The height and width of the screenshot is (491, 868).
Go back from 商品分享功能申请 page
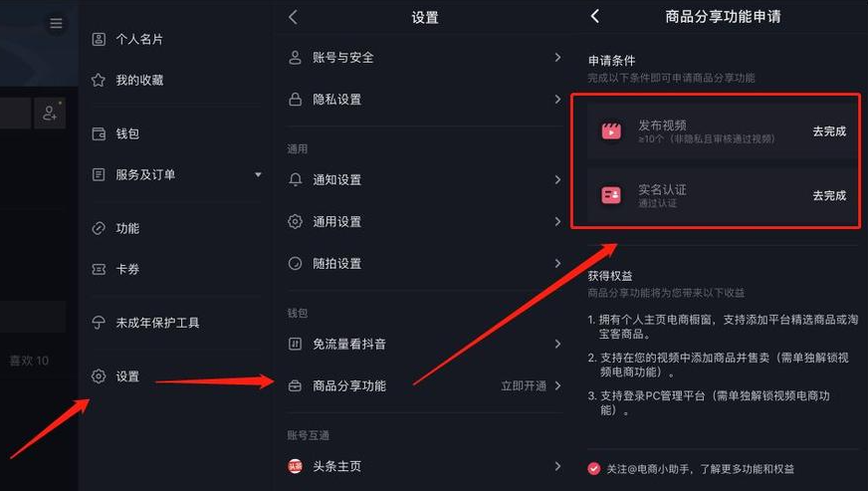pyautogui.click(x=595, y=16)
